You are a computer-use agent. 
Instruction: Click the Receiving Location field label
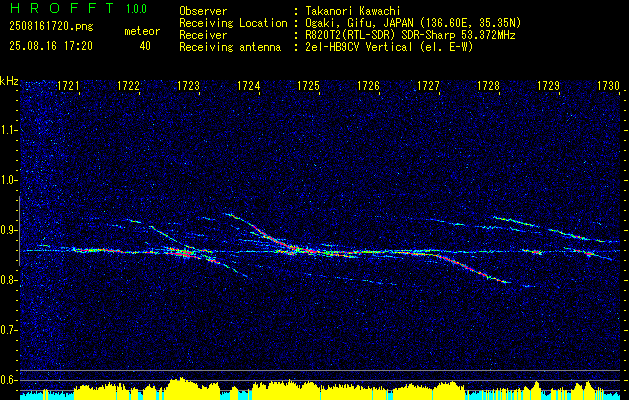[233, 23]
